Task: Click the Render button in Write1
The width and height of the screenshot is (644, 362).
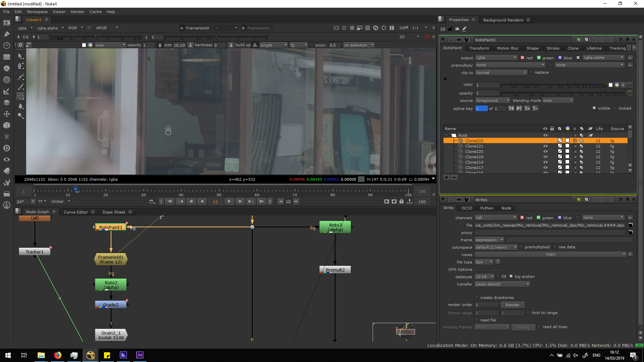Action: pyautogui.click(x=512, y=305)
